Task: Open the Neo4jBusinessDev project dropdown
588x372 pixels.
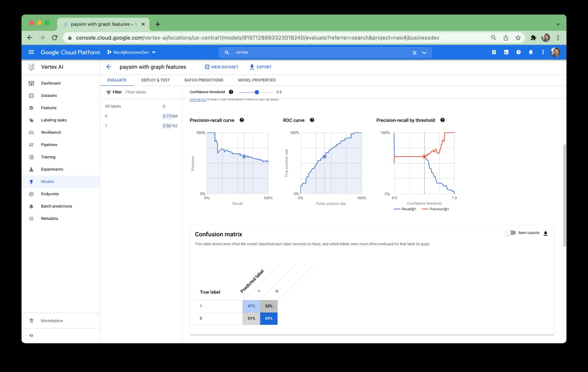Action: point(131,52)
